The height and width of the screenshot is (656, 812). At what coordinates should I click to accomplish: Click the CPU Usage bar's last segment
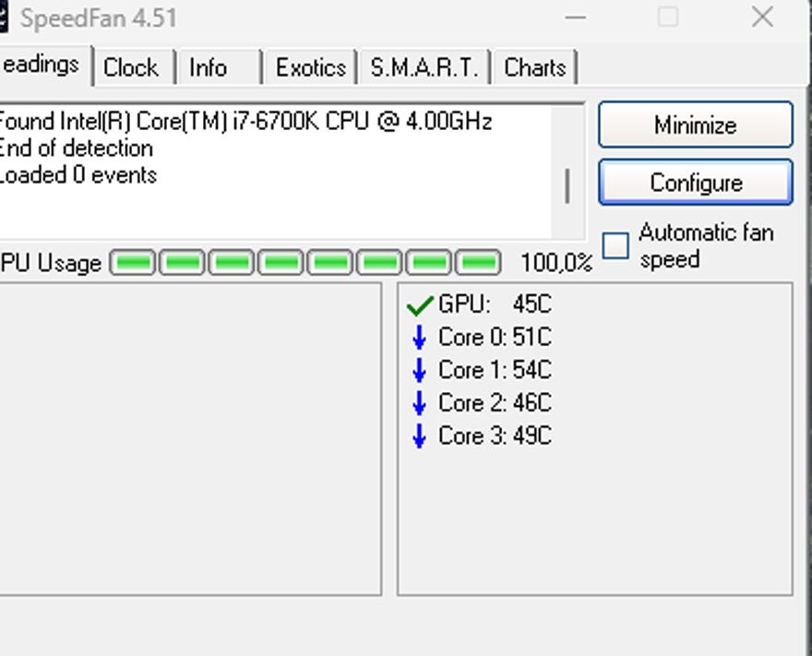click(x=479, y=263)
